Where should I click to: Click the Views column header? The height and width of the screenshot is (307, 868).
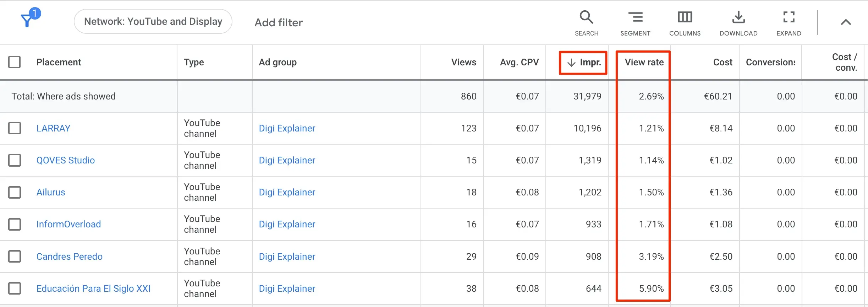pyautogui.click(x=463, y=63)
